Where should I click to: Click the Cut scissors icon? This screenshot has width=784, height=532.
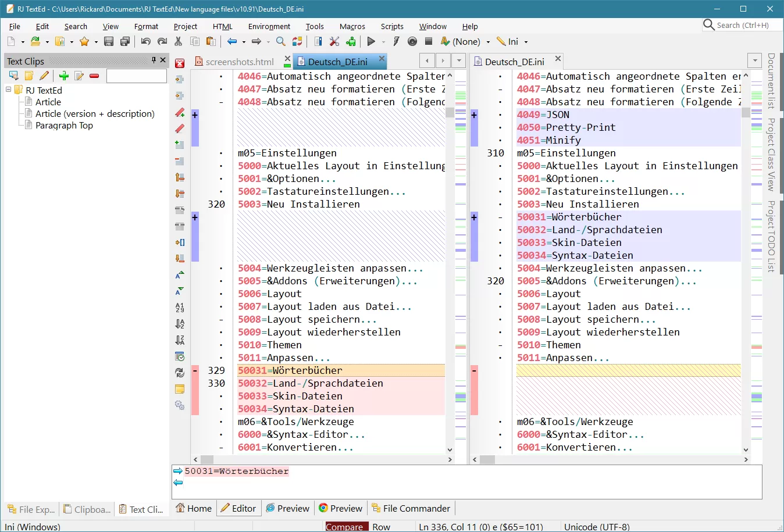pyautogui.click(x=179, y=41)
